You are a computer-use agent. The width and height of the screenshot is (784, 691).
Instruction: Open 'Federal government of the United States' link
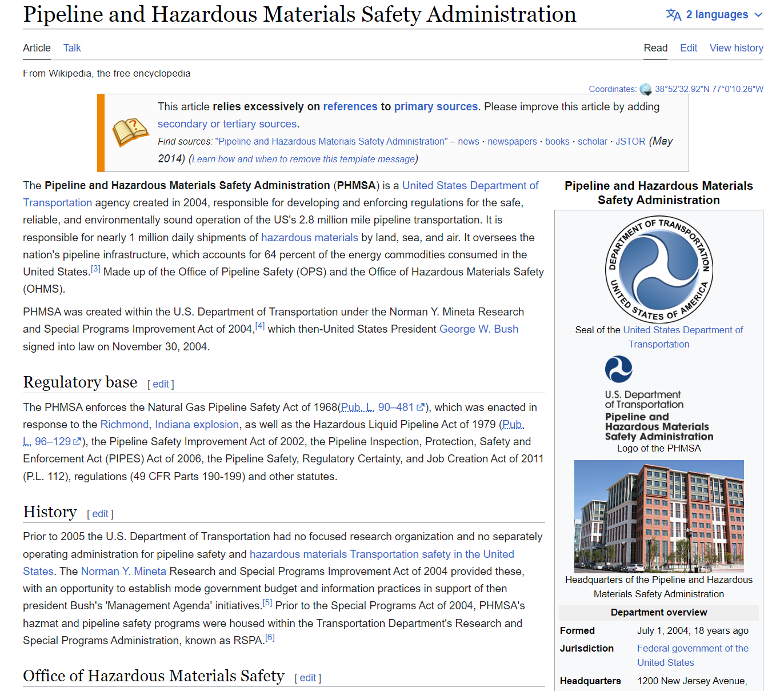coord(693,656)
